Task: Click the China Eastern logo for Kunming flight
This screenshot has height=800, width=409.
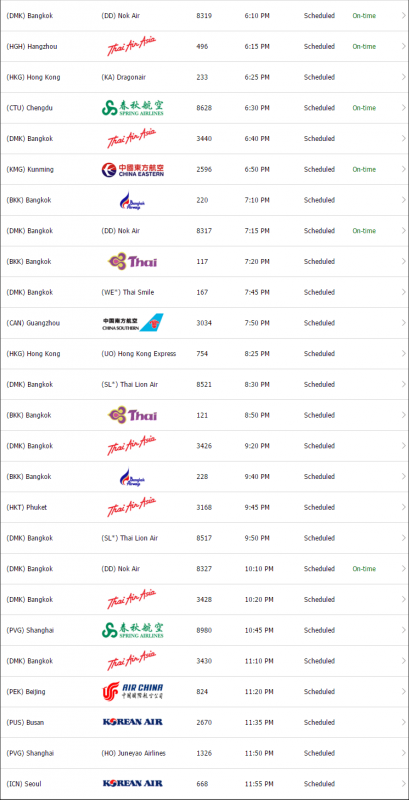Action: (x=133, y=169)
